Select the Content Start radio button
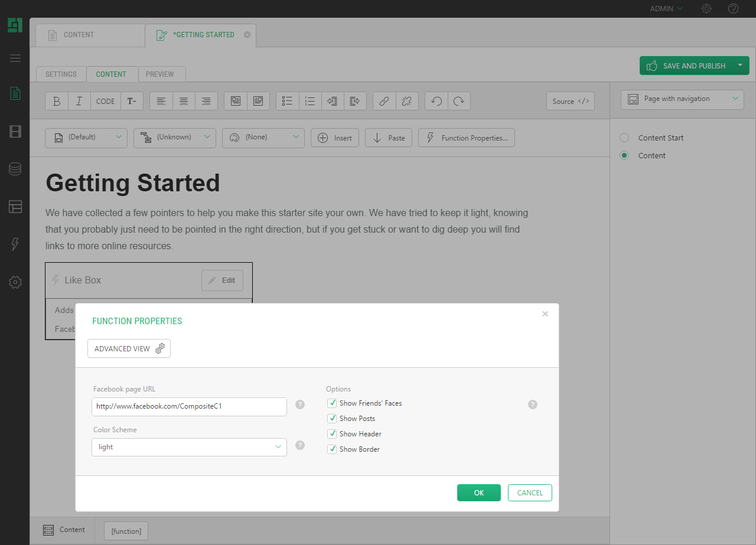Viewport: 756px width, 545px height. [624, 138]
